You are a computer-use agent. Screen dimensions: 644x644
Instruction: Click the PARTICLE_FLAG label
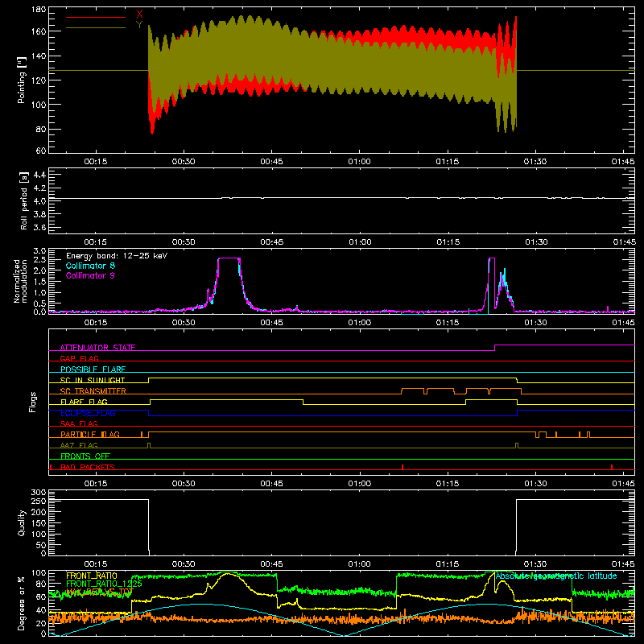[x=90, y=435]
